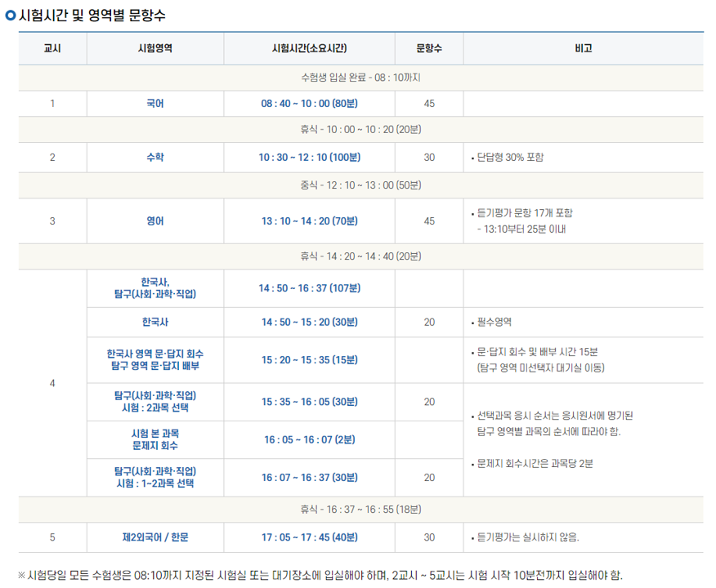716x588 pixels.
Task: Click the 국어 subject cell
Action: [x=154, y=103]
